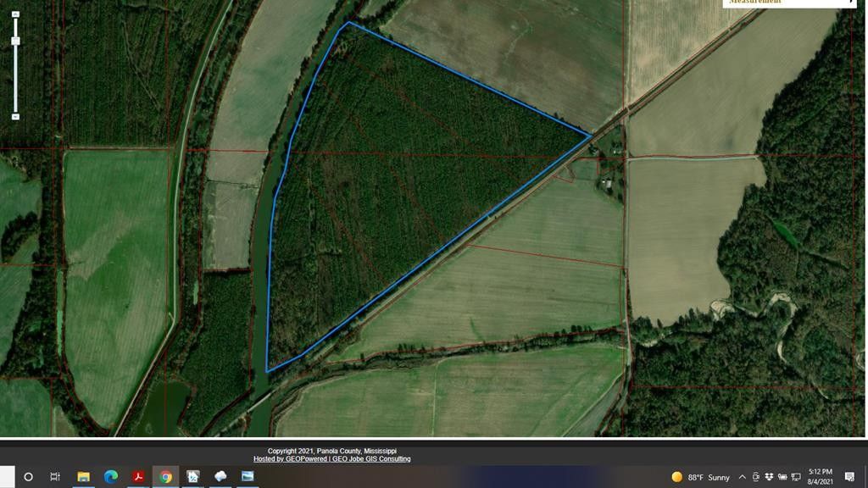868x488 pixels.
Task: Open Dropbox from the system tray
Action: 770,476
